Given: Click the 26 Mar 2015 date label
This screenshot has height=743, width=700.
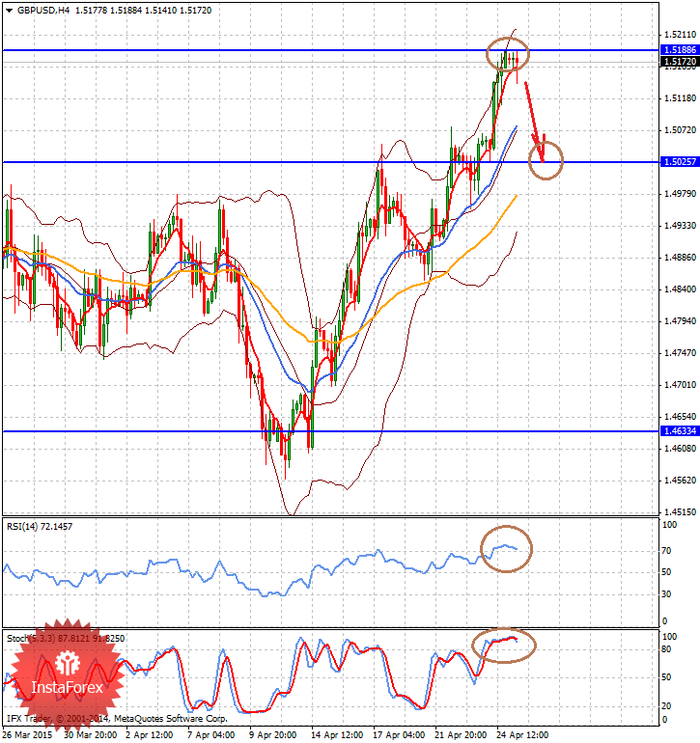Looking at the screenshot, I should pos(27,735).
